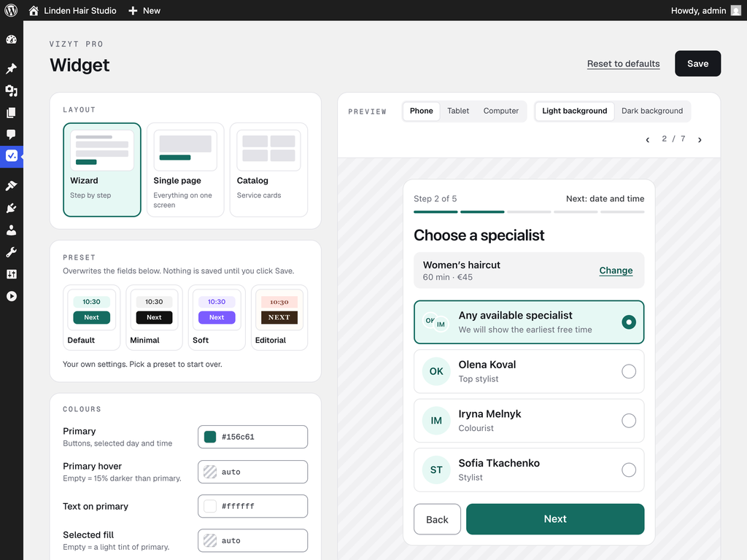This screenshot has width=747, height=560.
Task: Edit the Primary hex value #156c61
Action: (252, 437)
